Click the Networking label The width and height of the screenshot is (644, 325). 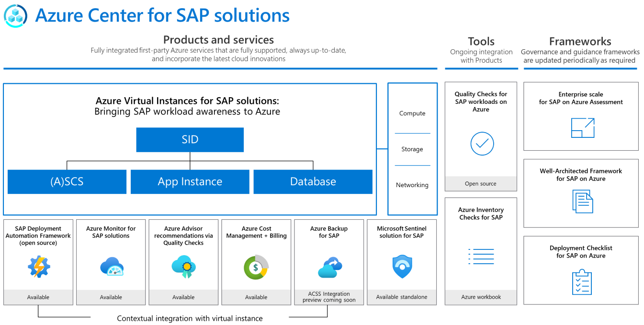(412, 185)
